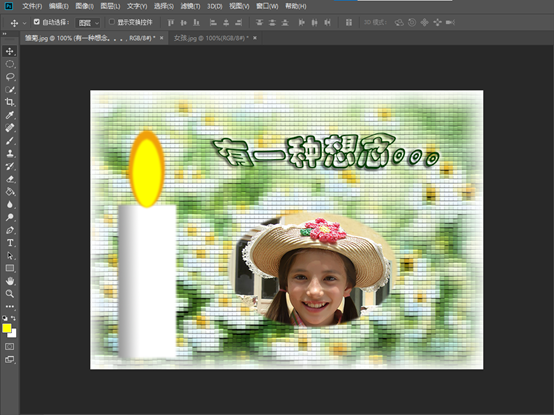The height and width of the screenshot is (415, 554).
Task: Select the Crop tool
Action: coord(10,102)
